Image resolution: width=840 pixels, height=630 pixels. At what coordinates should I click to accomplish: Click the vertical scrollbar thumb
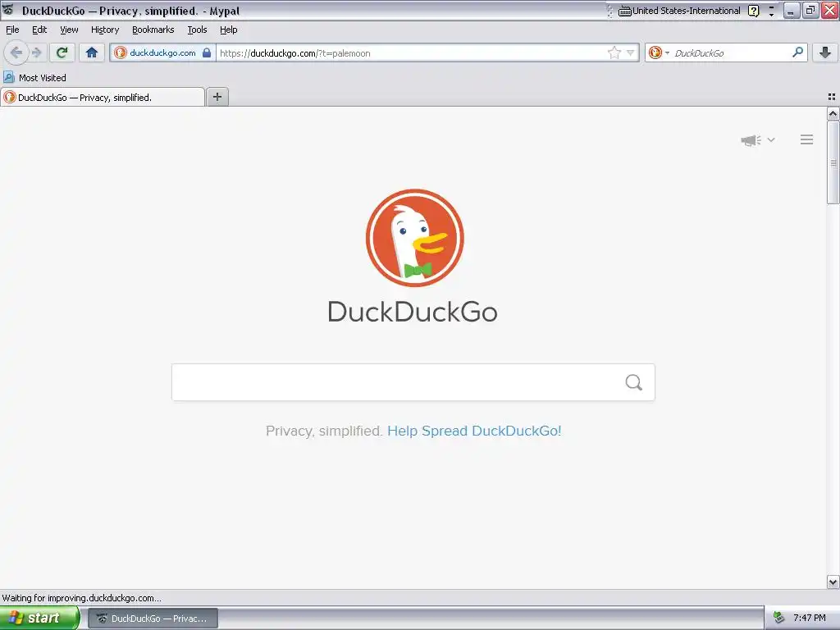point(833,162)
